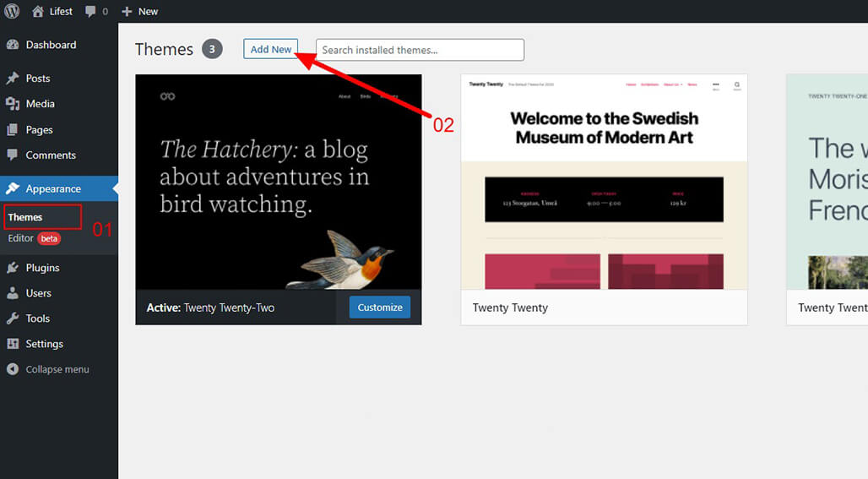Go to the Media menu
Screen dimensions: 868x479
(x=40, y=104)
